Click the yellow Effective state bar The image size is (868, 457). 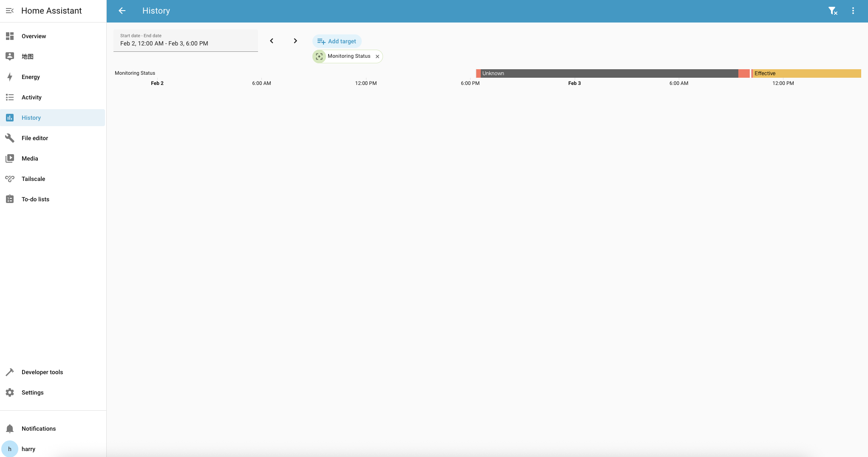click(806, 73)
